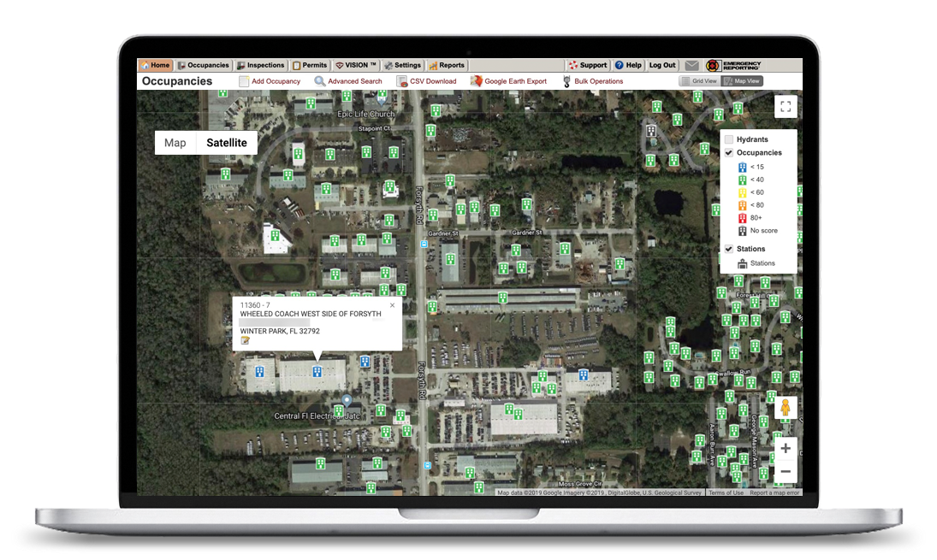Click the Support button
Image resolution: width=937 pixels, height=560 pixels.
click(587, 65)
